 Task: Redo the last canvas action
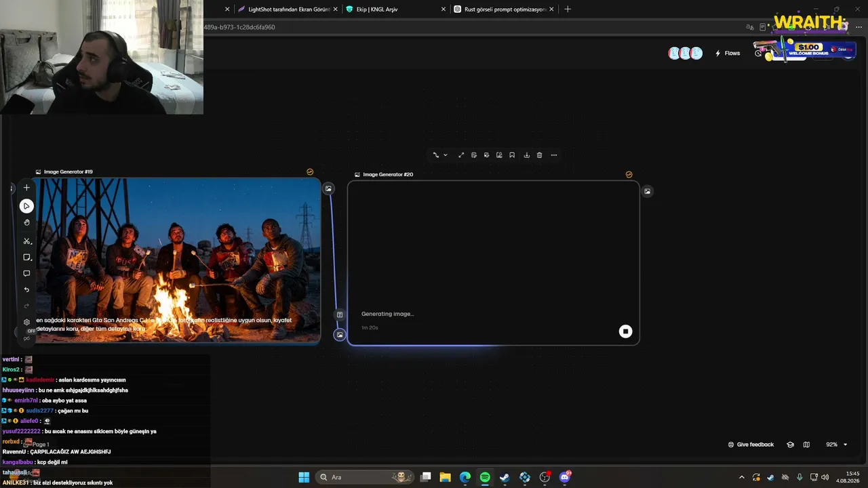point(26,306)
